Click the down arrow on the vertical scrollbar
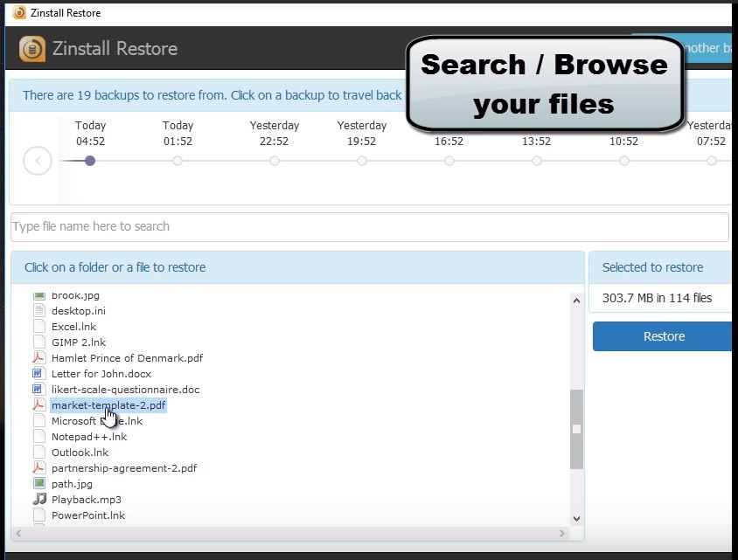Image resolution: width=738 pixels, height=560 pixels. 576,518
